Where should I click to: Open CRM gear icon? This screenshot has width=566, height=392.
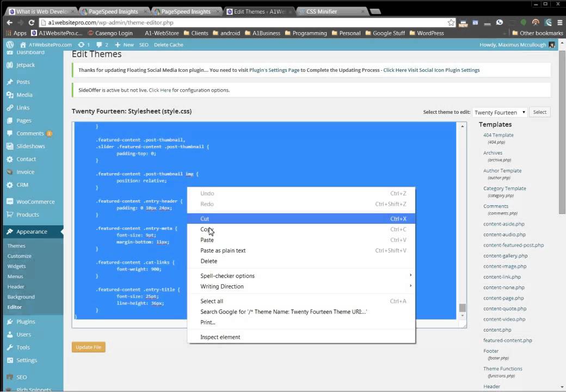point(10,185)
